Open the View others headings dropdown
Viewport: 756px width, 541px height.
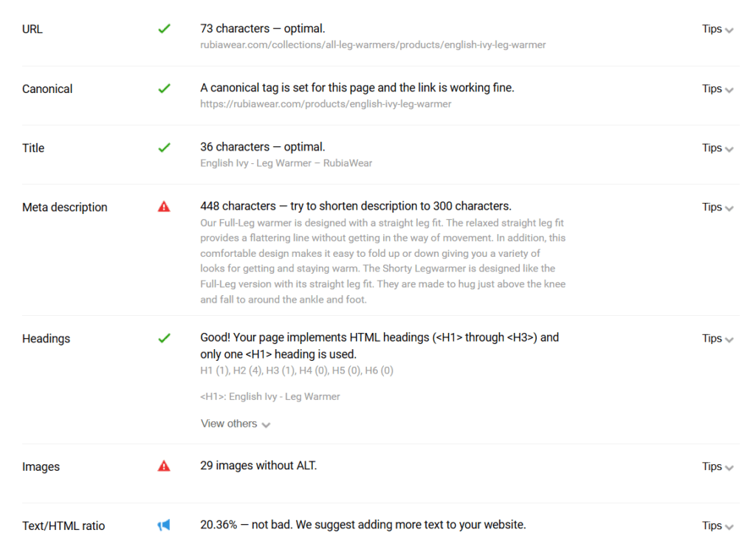pos(236,424)
